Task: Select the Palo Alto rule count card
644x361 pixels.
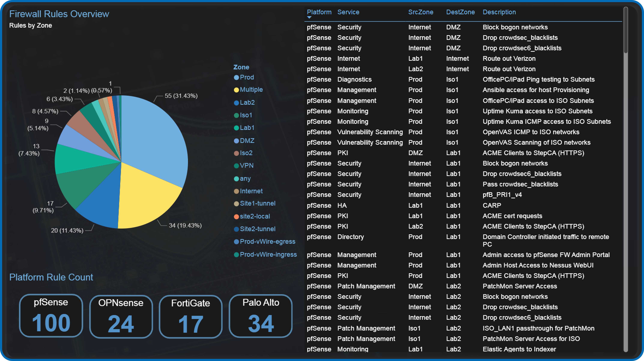Action: pos(260,316)
